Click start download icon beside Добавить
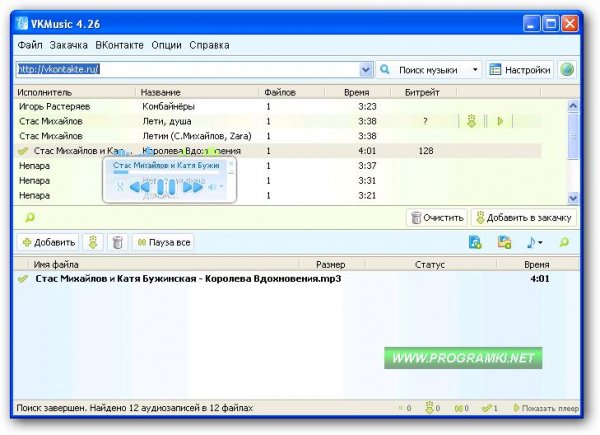600x435 pixels. (93, 243)
